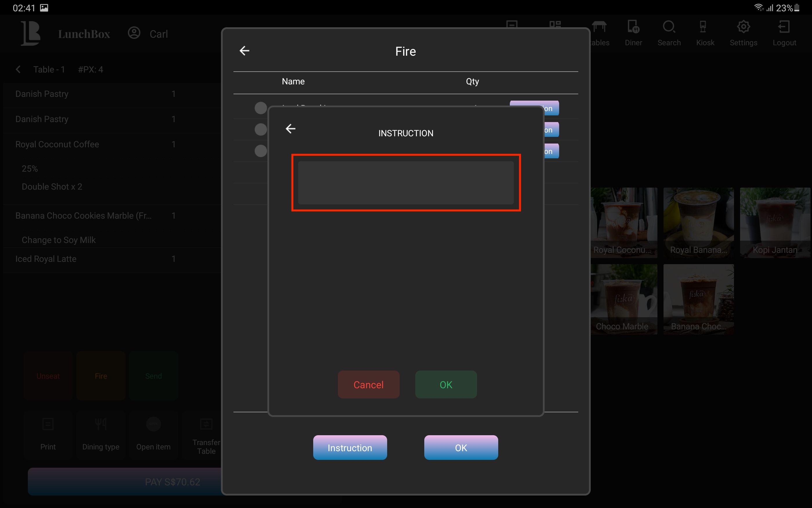Click the Logout icon
The height and width of the screenshot is (508, 812).
click(784, 27)
